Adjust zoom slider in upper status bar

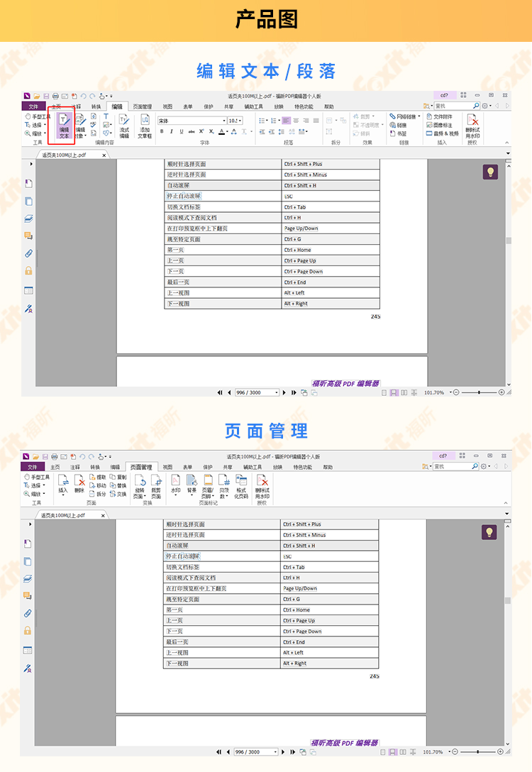(479, 392)
